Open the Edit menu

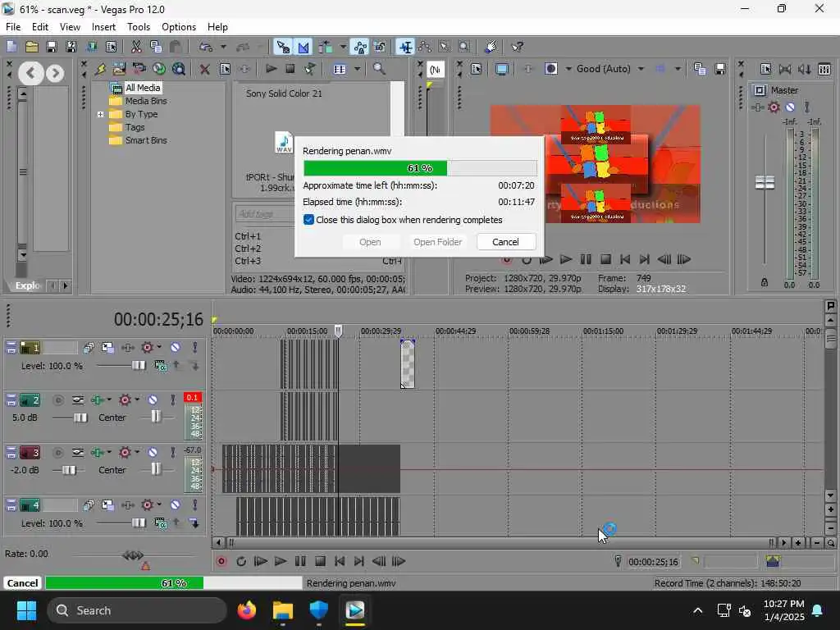click(39, 27)
